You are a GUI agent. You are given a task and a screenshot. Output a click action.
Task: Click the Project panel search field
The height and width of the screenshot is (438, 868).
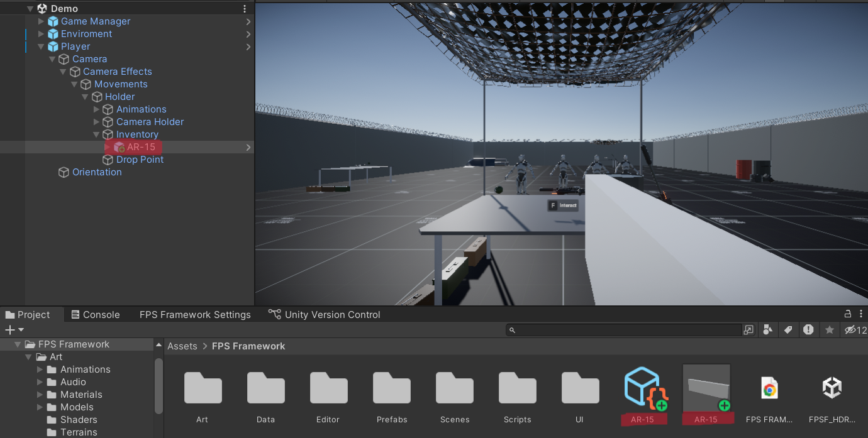[629, 330]
